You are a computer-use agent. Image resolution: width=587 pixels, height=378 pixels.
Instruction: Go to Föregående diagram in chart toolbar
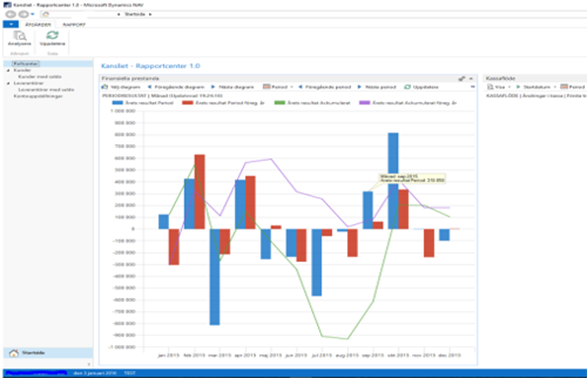(176, 87)
